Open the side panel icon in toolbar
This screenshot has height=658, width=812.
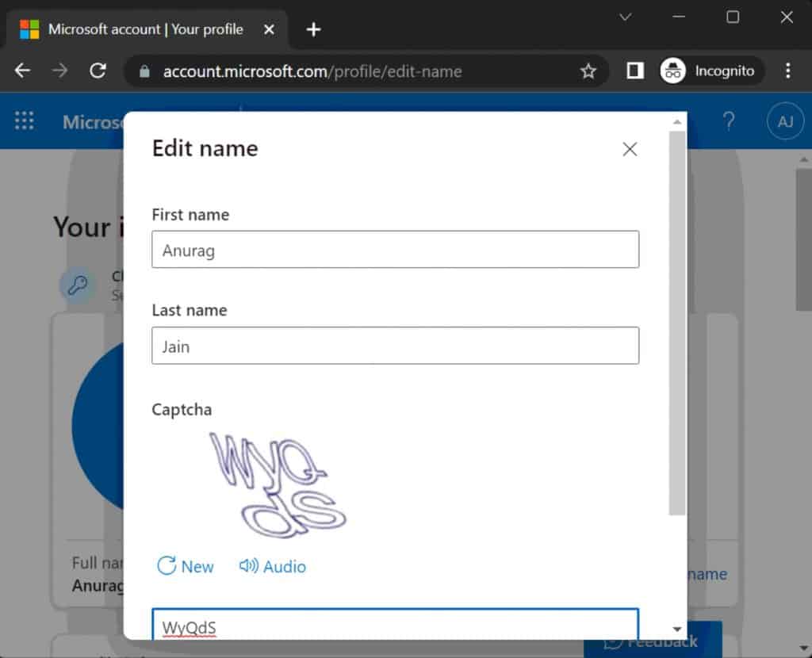(x=634, y=71)
